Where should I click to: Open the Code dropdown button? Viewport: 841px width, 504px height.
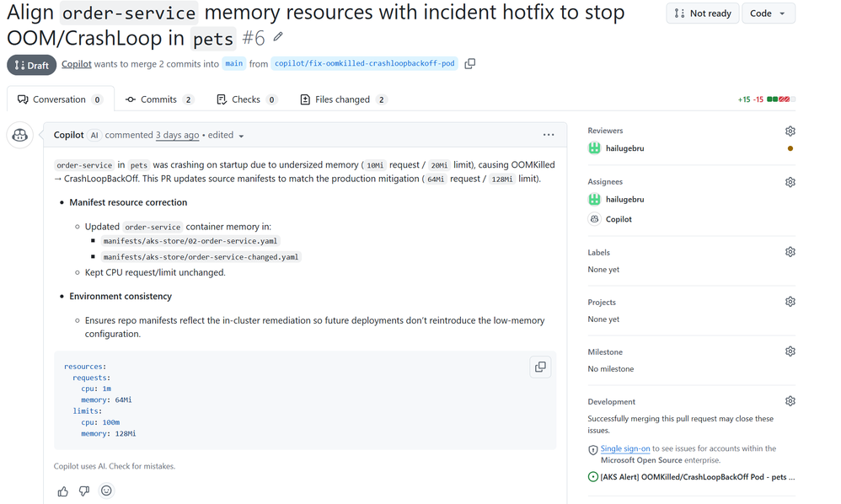click(x=768, y=13)
